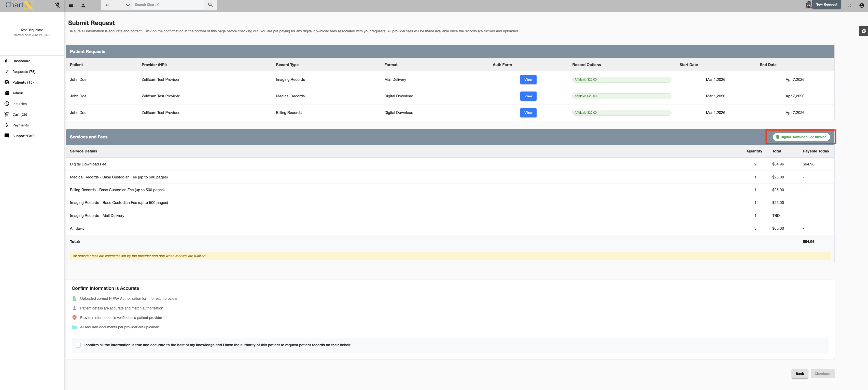View auth form for Imaging Records
The height and width of the screenshot is (390, 868).
click(x=528, y=80)
